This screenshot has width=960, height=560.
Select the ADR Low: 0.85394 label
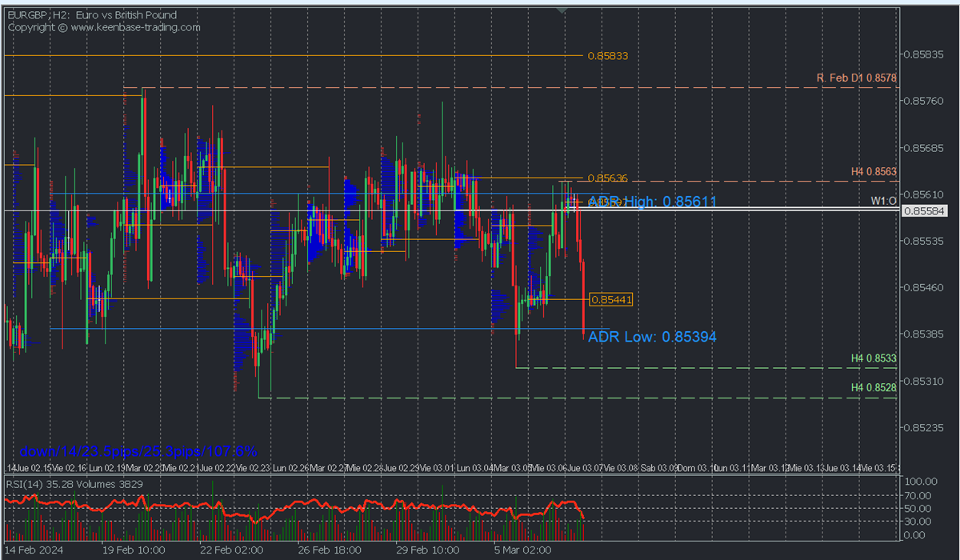pyautogui.click(x=652, y=337)
